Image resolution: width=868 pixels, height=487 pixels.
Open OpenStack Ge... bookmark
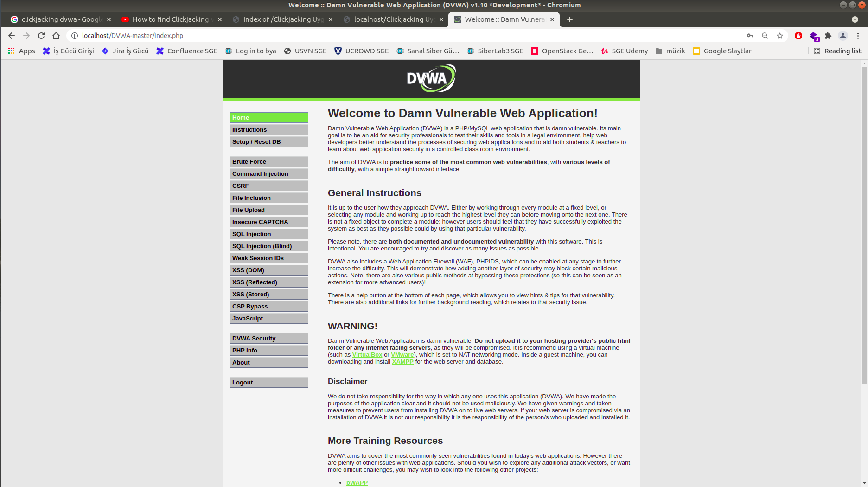562,51
